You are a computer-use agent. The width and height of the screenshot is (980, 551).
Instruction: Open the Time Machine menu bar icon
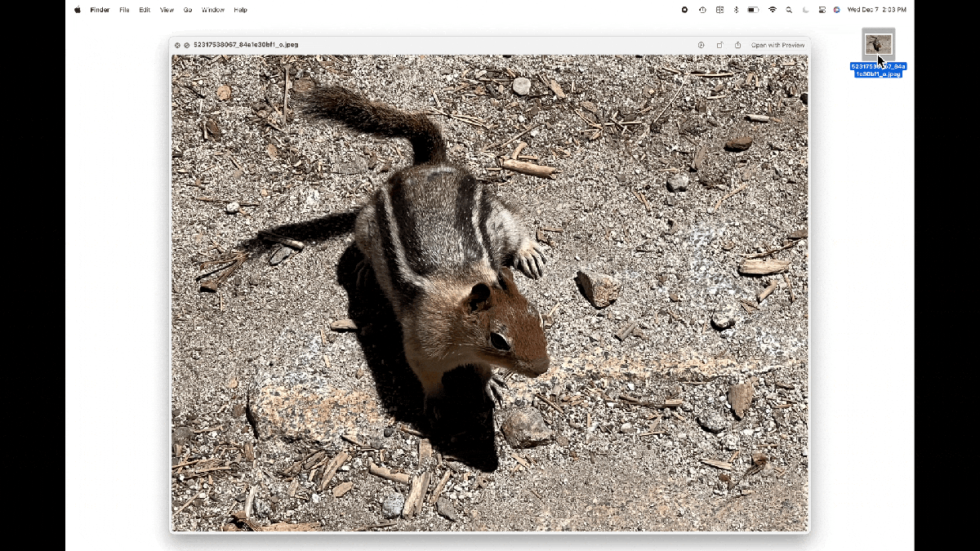pos(702,10)
